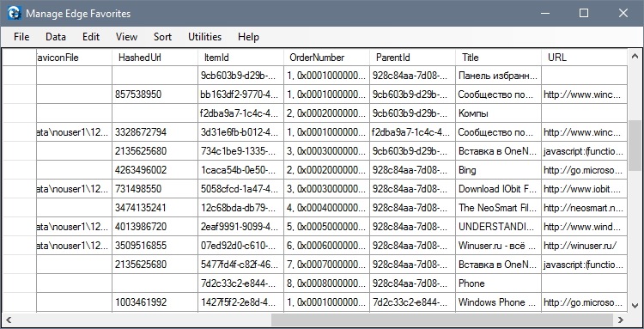
Task: Open the Edit menu
Action: pyautogui.click(x=91, y=37)
